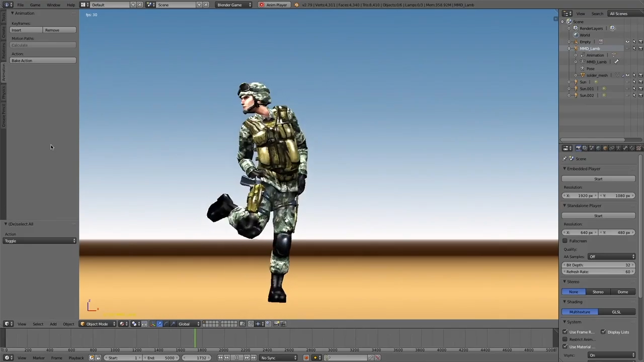Toggle visibility eye of solder_mesh
Screen dimensions: 644x362
pyautogui.click(x=627, y=75)
